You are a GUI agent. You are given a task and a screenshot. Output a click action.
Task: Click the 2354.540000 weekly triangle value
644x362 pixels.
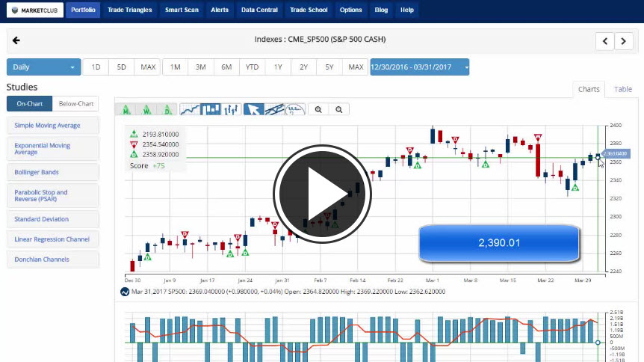tap(161, 144)
